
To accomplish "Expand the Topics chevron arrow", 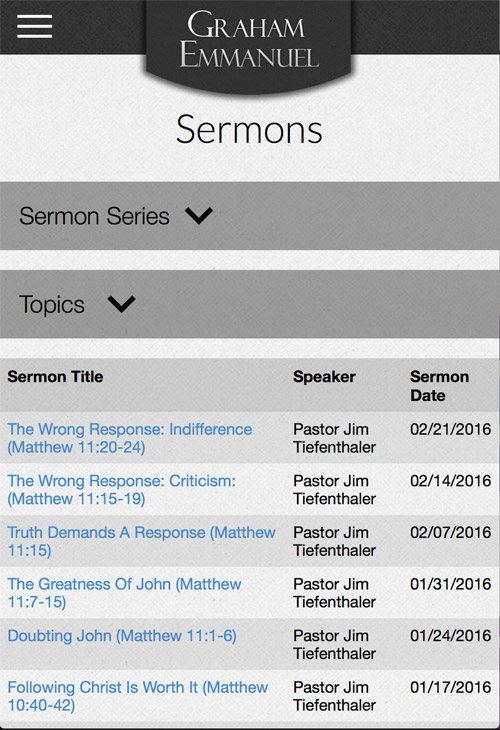I will point(122,304).
